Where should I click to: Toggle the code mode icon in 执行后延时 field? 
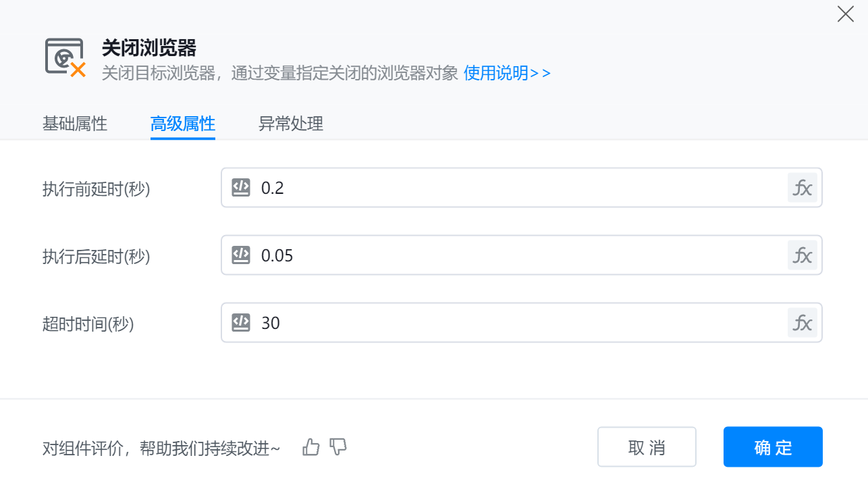241,255
